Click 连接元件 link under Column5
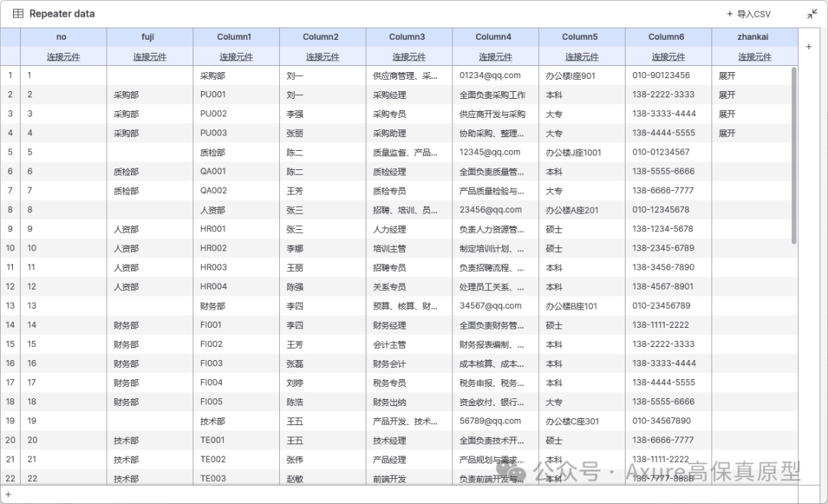The width and height of the screenshot is (828, 504). (582, 57)
